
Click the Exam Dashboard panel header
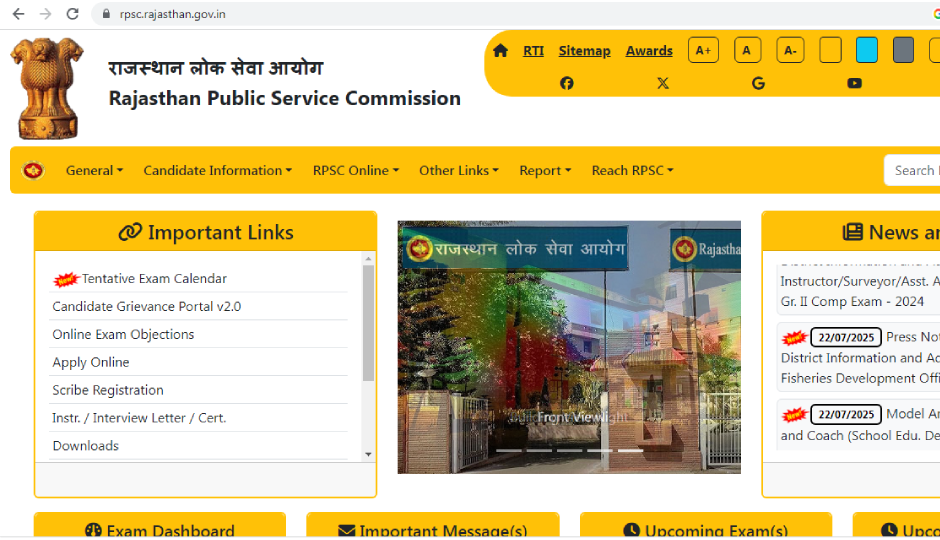(160, 525)
